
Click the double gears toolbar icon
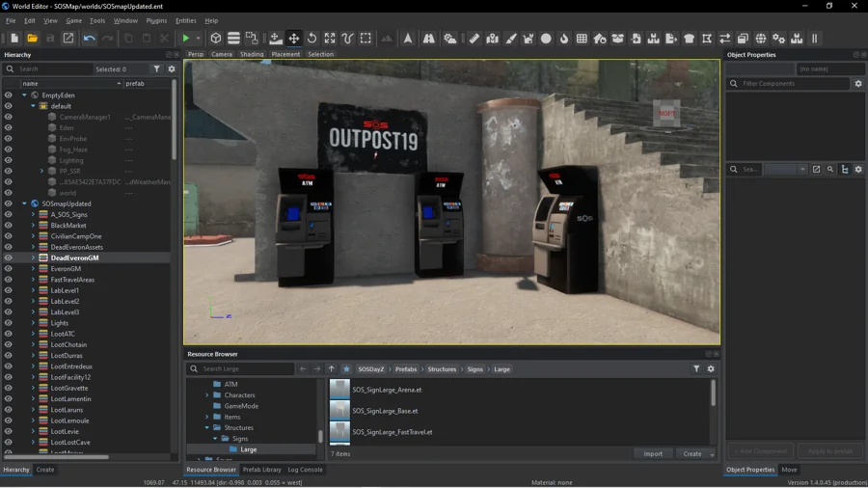(x=779, y=39)
